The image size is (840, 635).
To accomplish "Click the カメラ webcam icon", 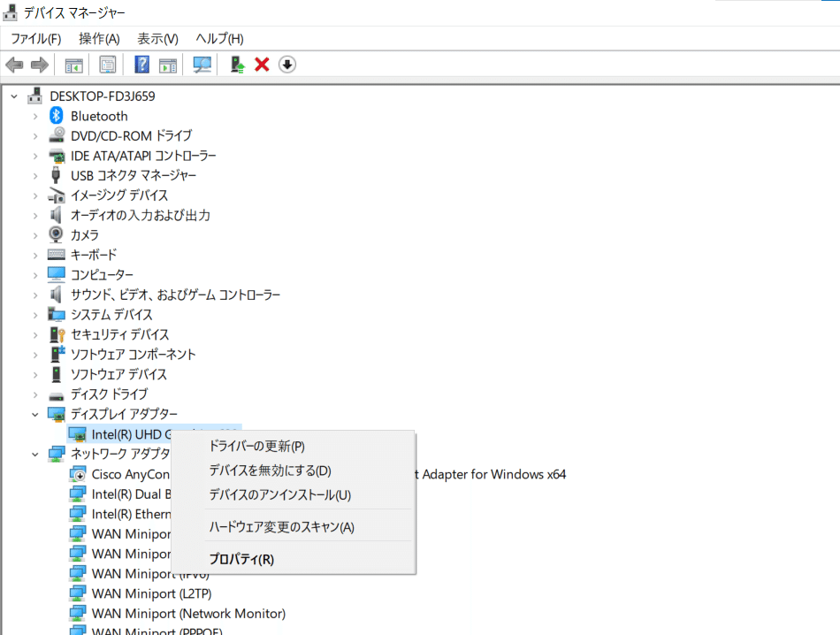I will coord(56,234).
